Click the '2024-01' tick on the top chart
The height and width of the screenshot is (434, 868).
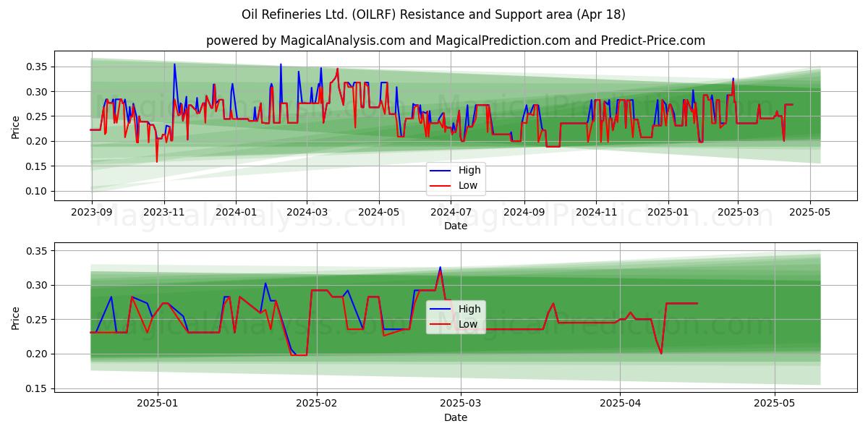(x=236, y=212)
